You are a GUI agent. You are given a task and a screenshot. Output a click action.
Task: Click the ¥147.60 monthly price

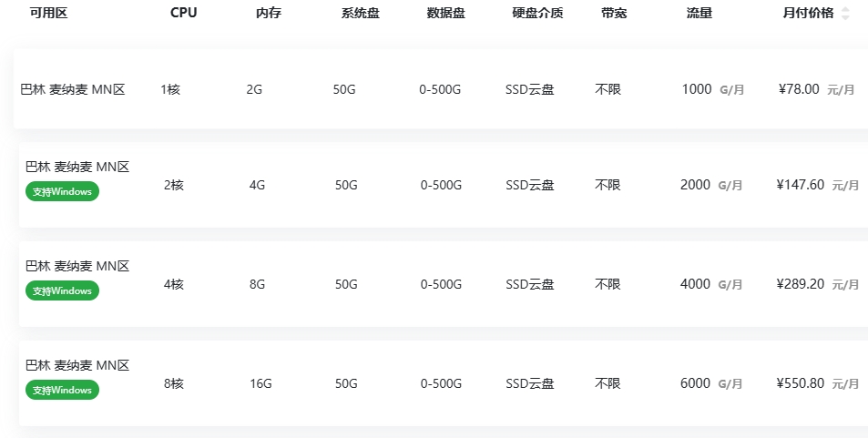[x=800, y=185]
